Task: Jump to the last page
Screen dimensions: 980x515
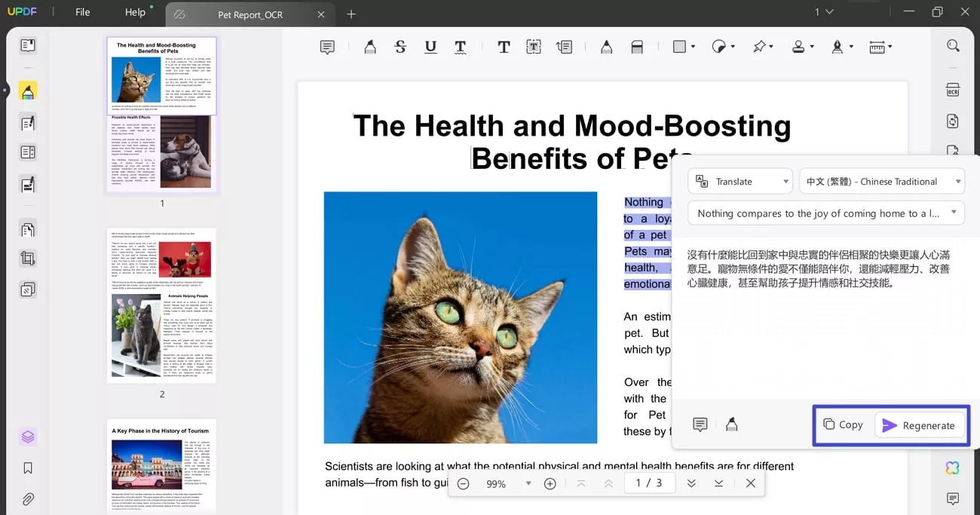Action: [719, 483]
